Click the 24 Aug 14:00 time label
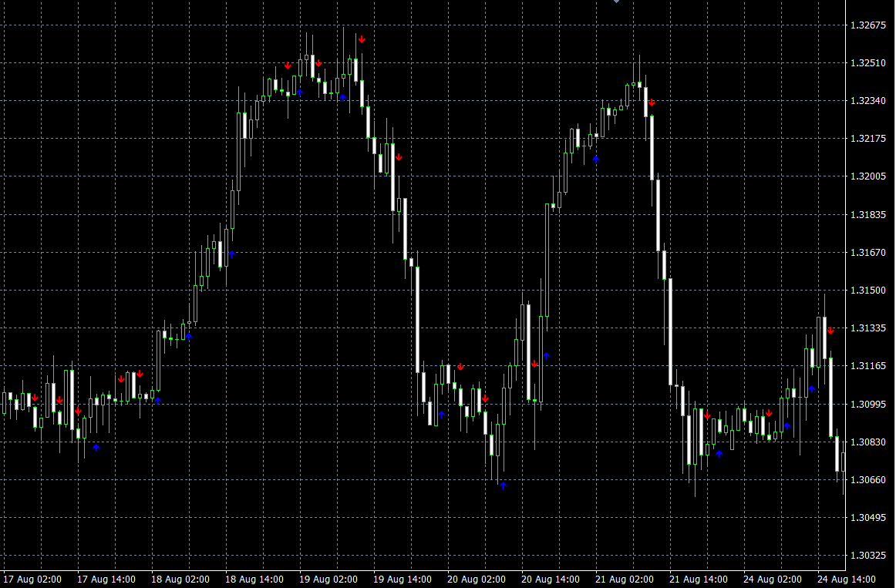Viewport: 896px width, 588px height. pyautogui.click(x=847, y=579)
